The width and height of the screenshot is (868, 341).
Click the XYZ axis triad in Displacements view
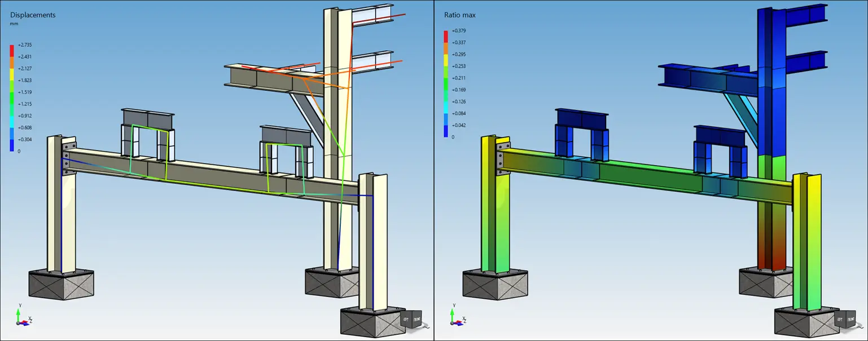pos(21,317)
